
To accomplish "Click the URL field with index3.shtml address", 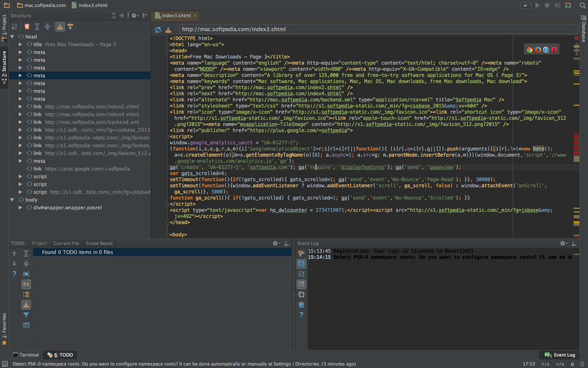I will click(x=378, y=29).
